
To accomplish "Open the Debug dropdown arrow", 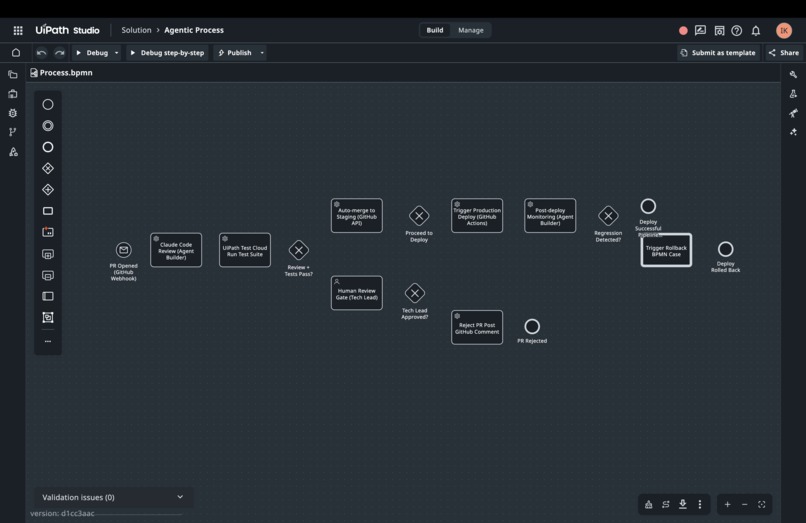I will click(x=116, y=52).
